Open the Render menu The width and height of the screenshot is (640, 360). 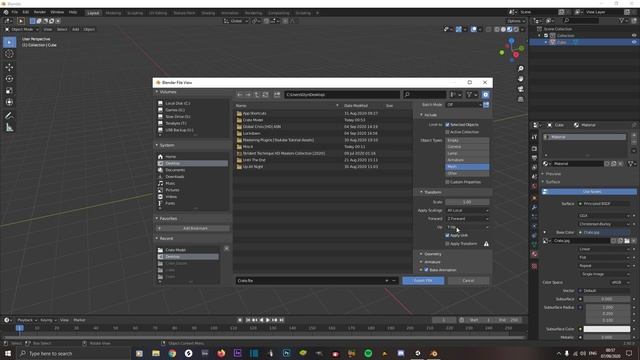40,12
